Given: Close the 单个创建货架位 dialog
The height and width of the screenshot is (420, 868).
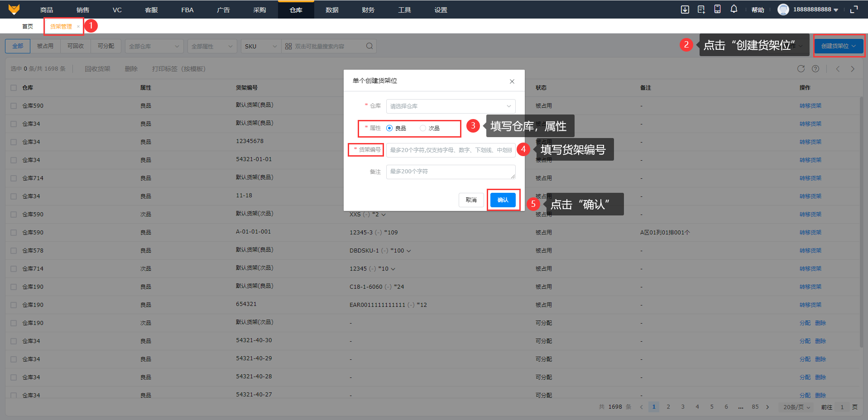Looking at the screenshot, I should (x=512, y=81).
